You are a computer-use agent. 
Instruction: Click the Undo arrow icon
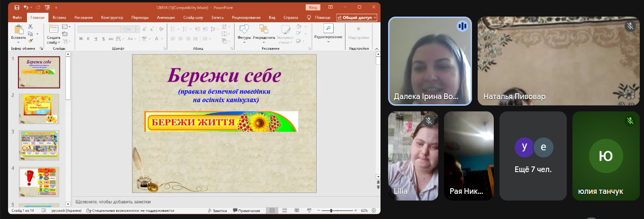tap(26, 8)
